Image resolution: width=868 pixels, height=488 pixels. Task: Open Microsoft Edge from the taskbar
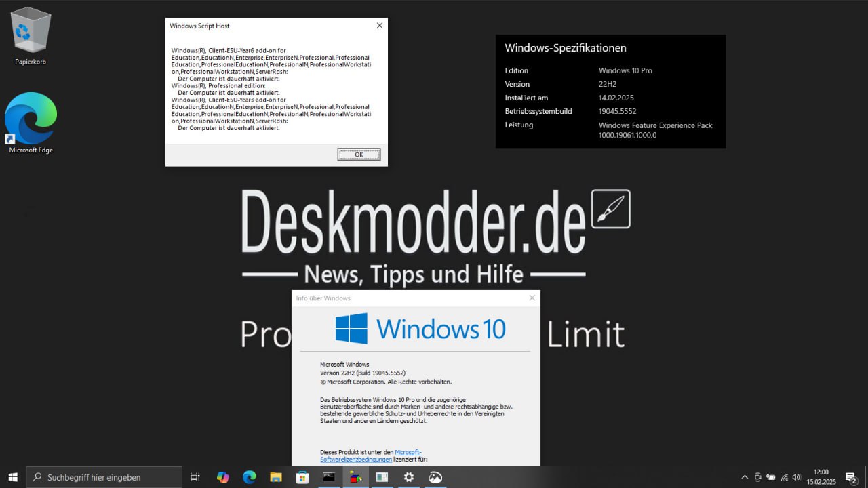click(250, 477)
